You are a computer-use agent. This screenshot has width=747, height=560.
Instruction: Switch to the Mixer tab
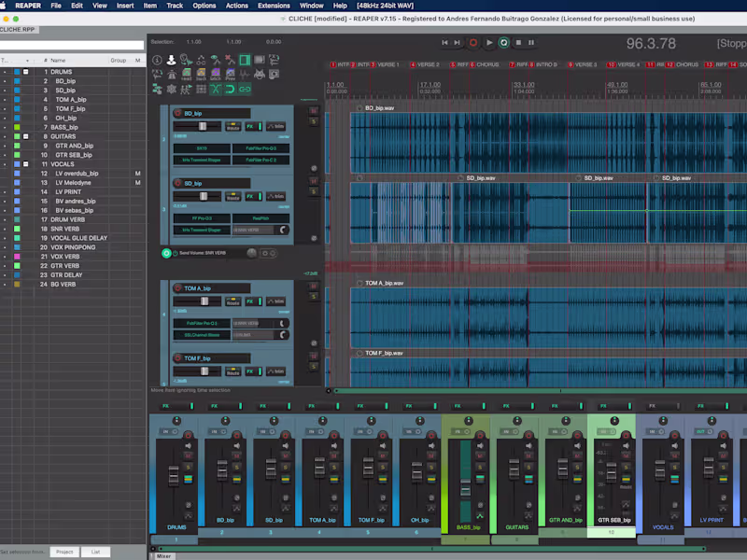coord(163,555)
